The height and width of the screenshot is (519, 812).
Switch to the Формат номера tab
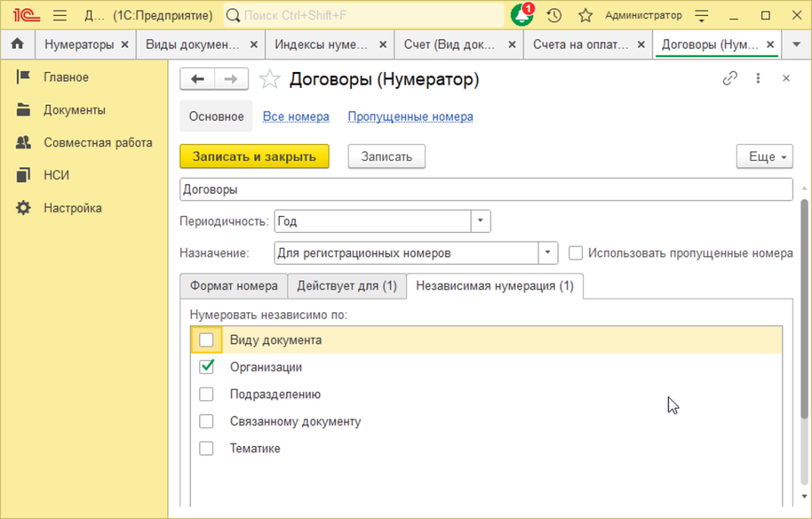coord(234,285)
